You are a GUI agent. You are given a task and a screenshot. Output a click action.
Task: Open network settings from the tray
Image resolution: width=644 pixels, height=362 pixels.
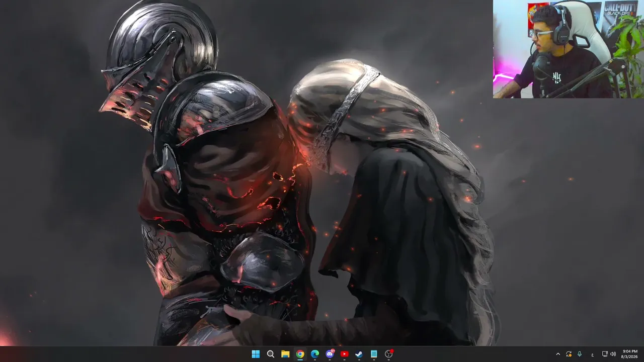[605, 354]
